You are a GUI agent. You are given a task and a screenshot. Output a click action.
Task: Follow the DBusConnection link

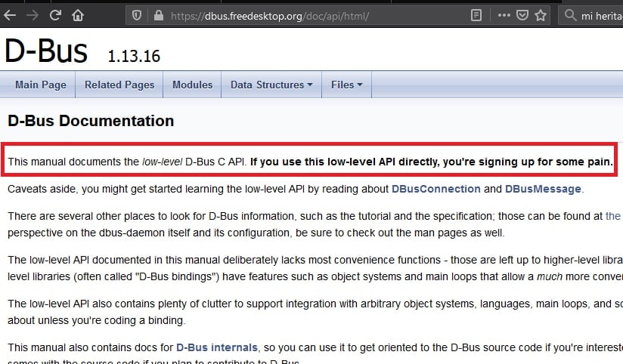(x=435, y=189)
